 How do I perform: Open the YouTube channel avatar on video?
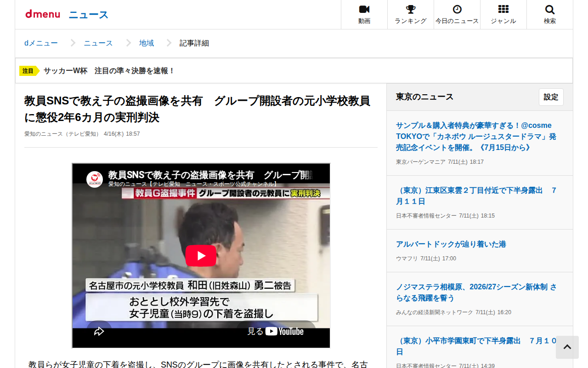coord(95,179)
